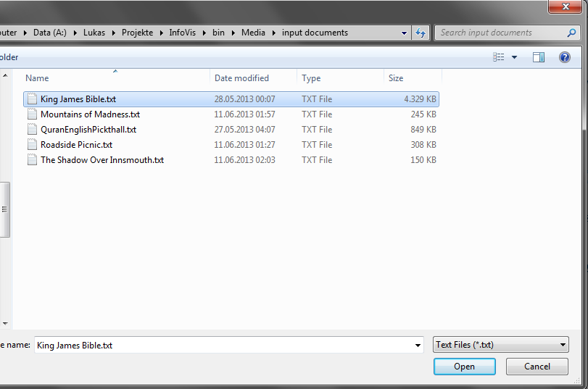Screen dimensions: 588x389
Task: Click the date 11.06.2013 02:03
Action: click(244, 159)
